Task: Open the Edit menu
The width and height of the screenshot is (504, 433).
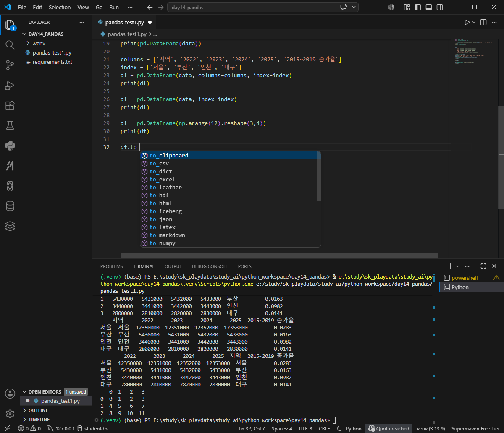Action: click(37, 7)
